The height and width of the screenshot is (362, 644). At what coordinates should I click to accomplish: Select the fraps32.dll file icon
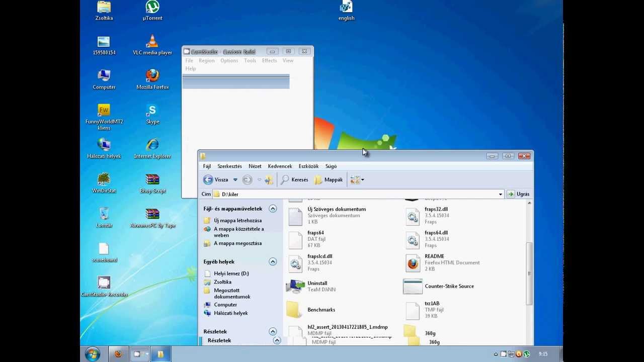[413, 216]
